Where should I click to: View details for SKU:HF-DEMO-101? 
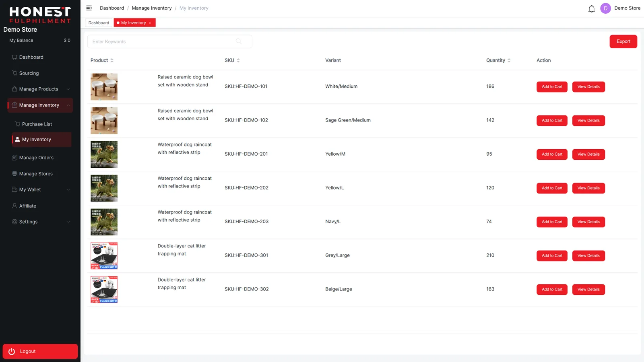point(588,87)
